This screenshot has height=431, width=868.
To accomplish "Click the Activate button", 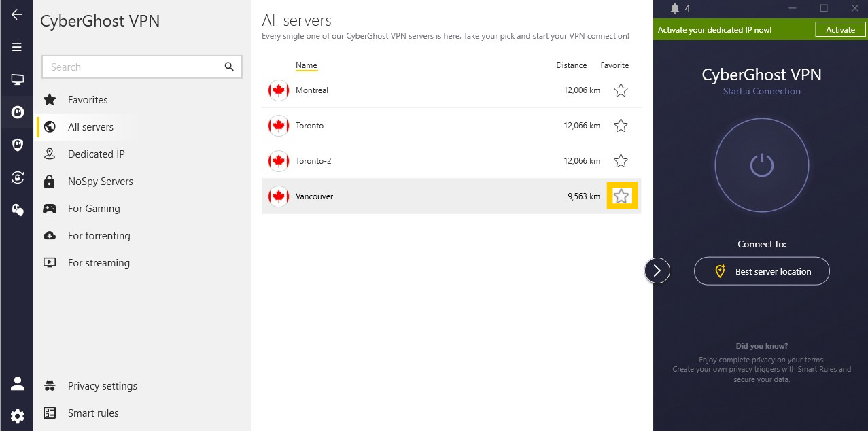I will (840, 29).
